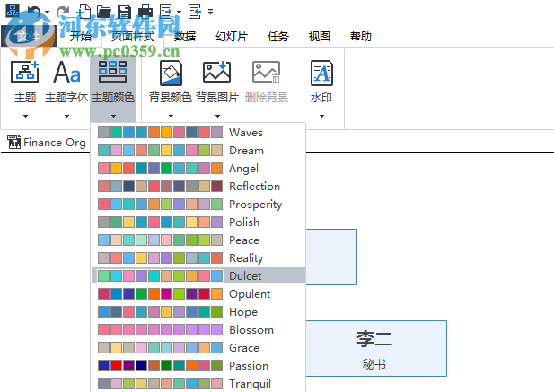The image size is (554, 392).
Task: Choose the Waves color theme
Action: click(198, 133)
